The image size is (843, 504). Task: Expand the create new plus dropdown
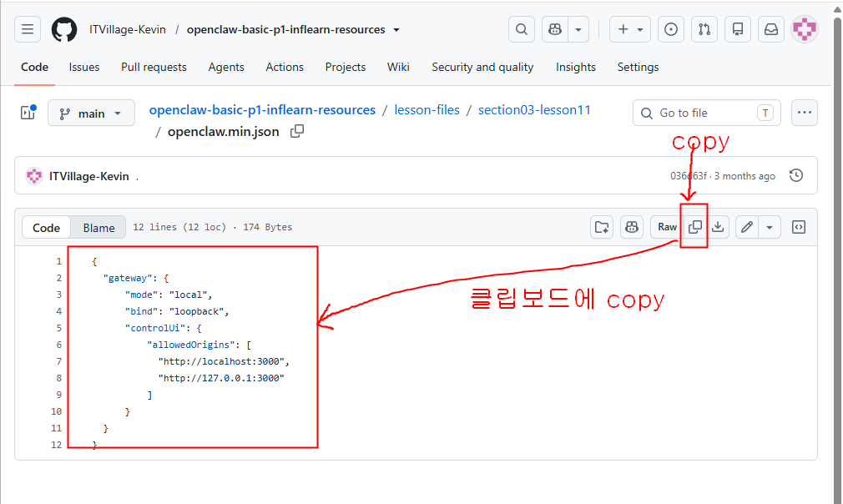(630, 29)
